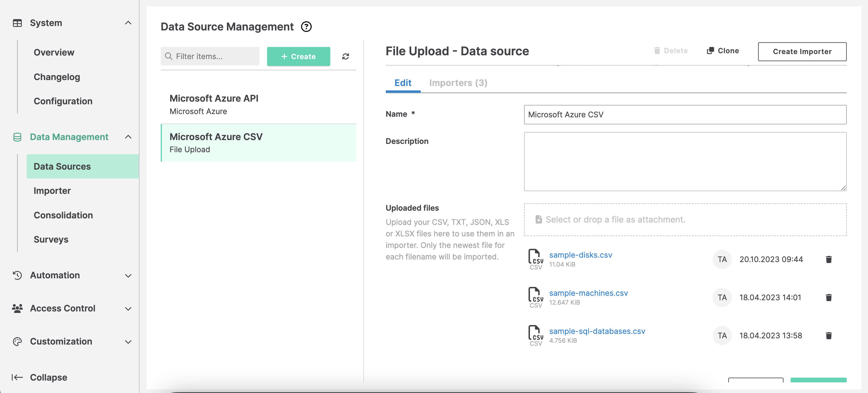Select the Edit tab for this data source
The image size is (868, 393).
click(x=402, y=82)
